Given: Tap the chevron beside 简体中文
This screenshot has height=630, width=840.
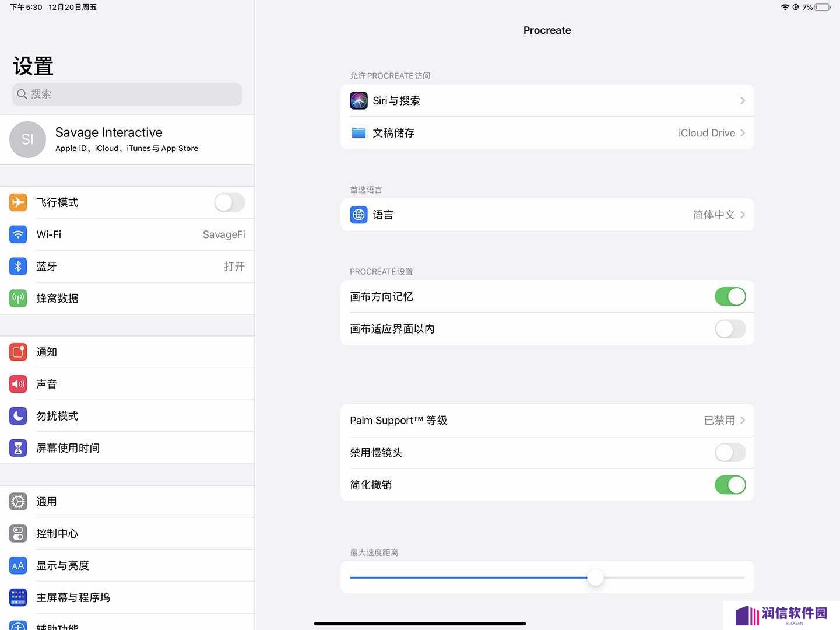Looking at the screenshot, I should (743, 215).
